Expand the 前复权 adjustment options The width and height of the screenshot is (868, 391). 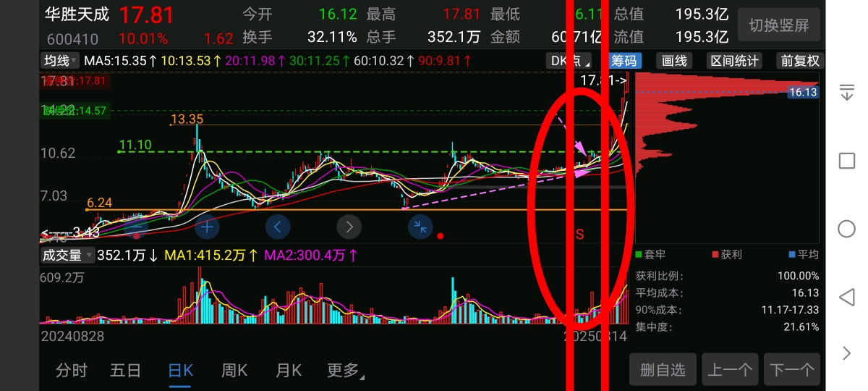800,61
